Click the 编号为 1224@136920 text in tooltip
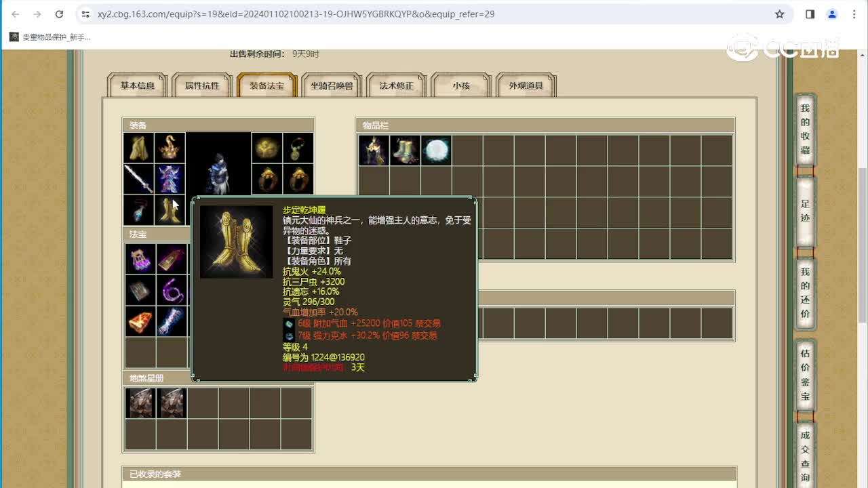 pos(323,357)
